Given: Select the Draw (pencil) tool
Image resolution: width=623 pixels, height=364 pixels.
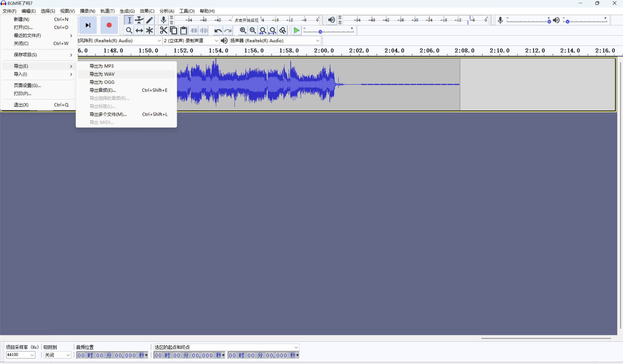Looking at the screenshot, I should (149, 20).
